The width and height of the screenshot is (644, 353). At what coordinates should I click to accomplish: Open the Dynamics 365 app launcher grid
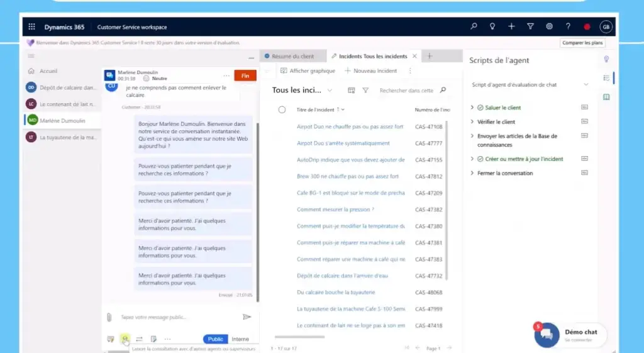click(x=31, y=26)
